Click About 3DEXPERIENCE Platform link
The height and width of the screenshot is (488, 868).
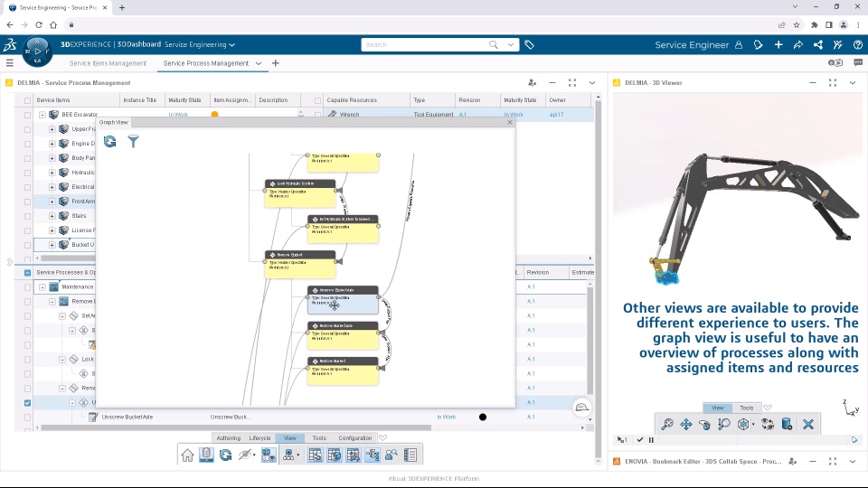[434, 479]
